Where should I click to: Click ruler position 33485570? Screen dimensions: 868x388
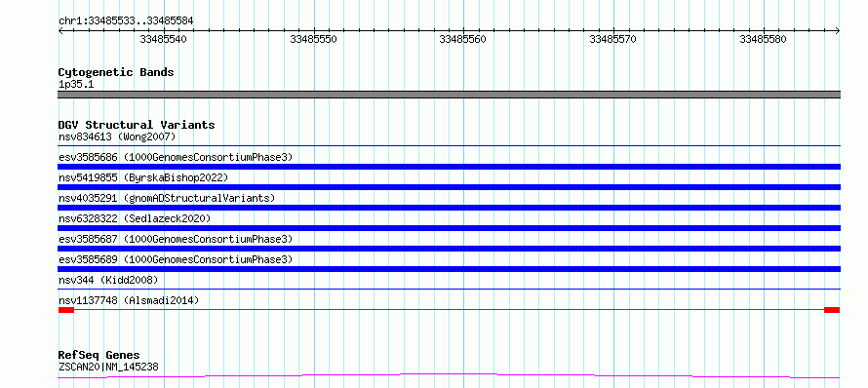click(x=613, y=39)
